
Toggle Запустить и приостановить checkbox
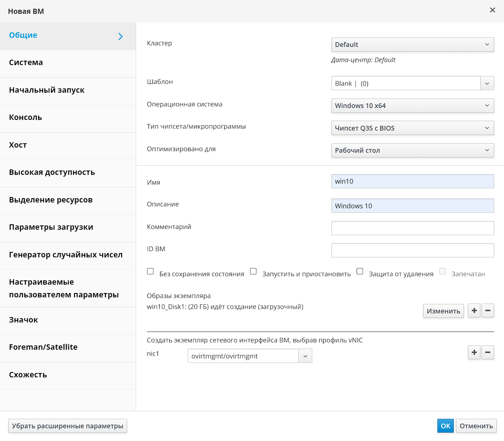click(x=253, y=271)
